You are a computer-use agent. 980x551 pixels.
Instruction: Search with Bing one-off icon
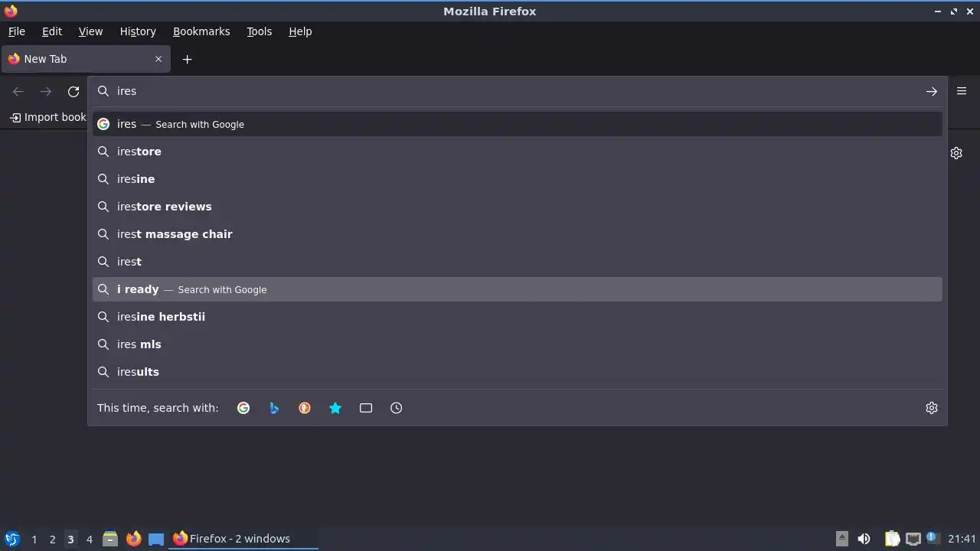coord(274,408)
